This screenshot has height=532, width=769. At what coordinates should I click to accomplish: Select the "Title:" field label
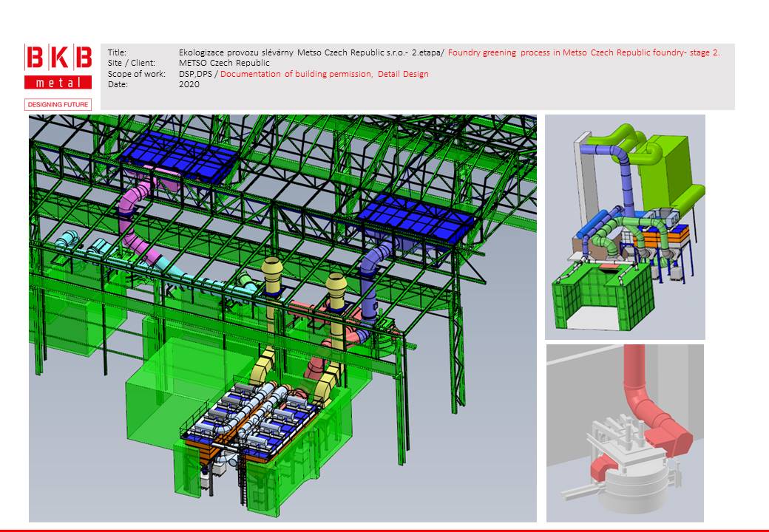point(117,52)
